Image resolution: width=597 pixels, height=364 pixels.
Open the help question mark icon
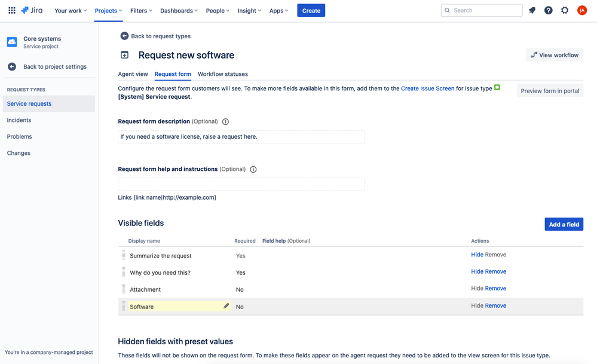point(548,10)
